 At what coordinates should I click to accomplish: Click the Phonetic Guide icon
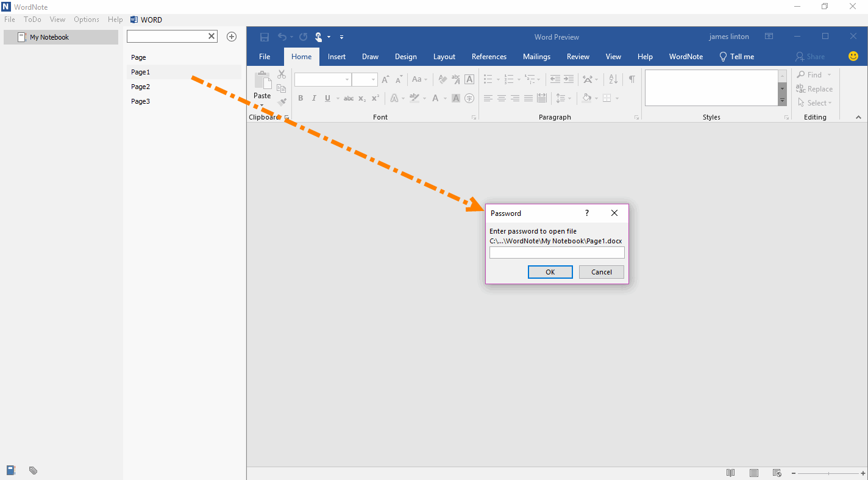click(x=456, y=79)
